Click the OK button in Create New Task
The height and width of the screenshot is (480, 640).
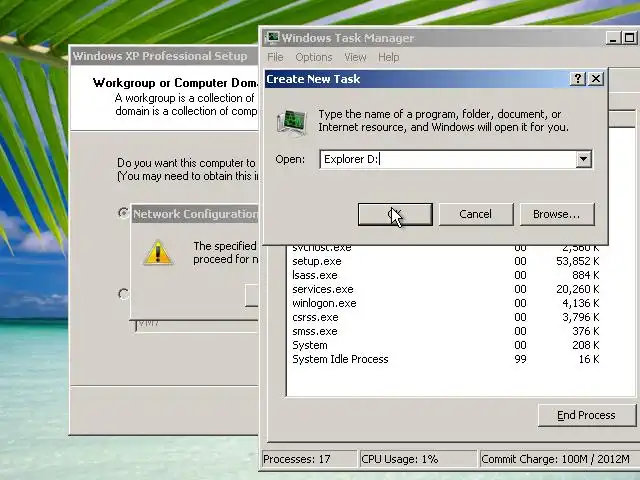(x=395, y=214)
